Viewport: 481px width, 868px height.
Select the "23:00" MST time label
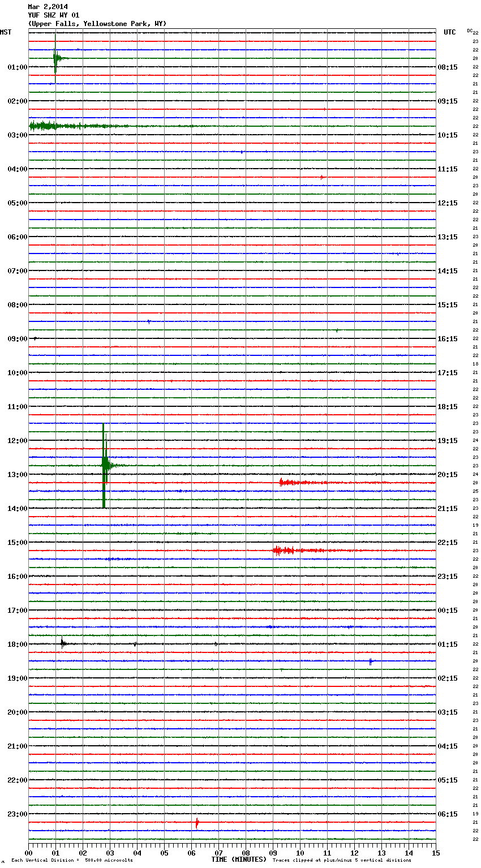click(x=18, y=814)
